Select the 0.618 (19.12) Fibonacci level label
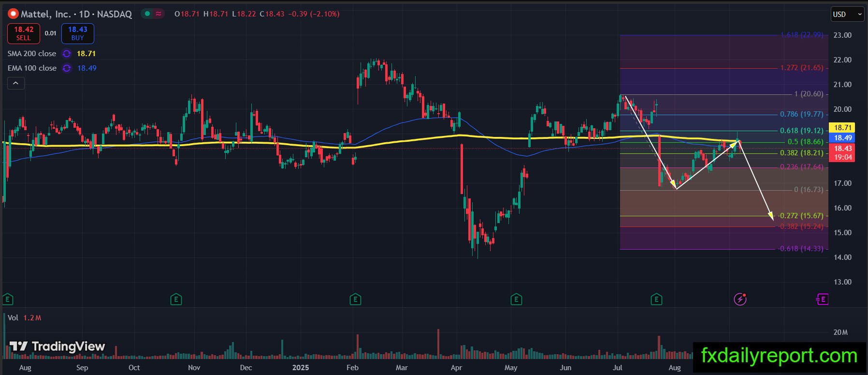The width and height of the screenshot is (868, 375). point(802,131)
